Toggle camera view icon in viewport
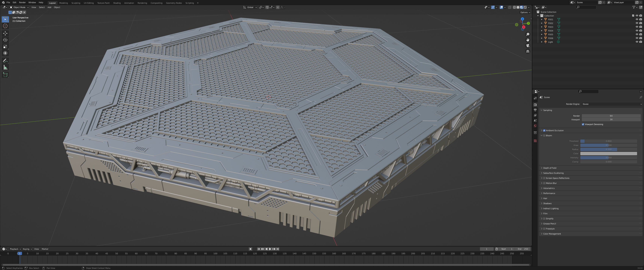 (528, 46)
